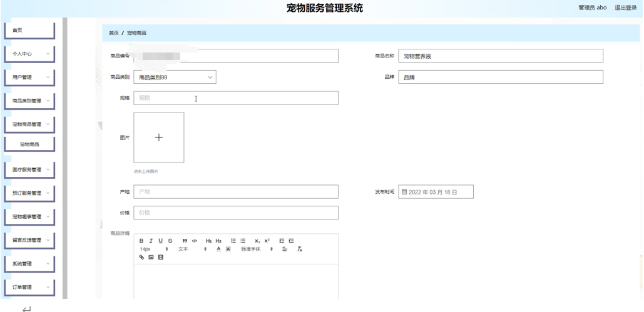Open the 标准字体 font dropdown

pyautogui.click(x=257, y=249)
